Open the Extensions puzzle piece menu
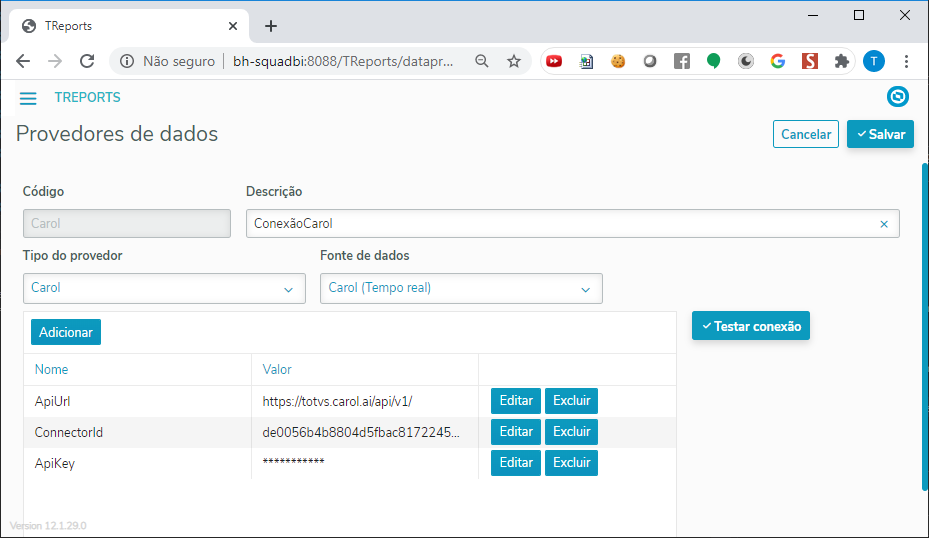 point(841,61)
